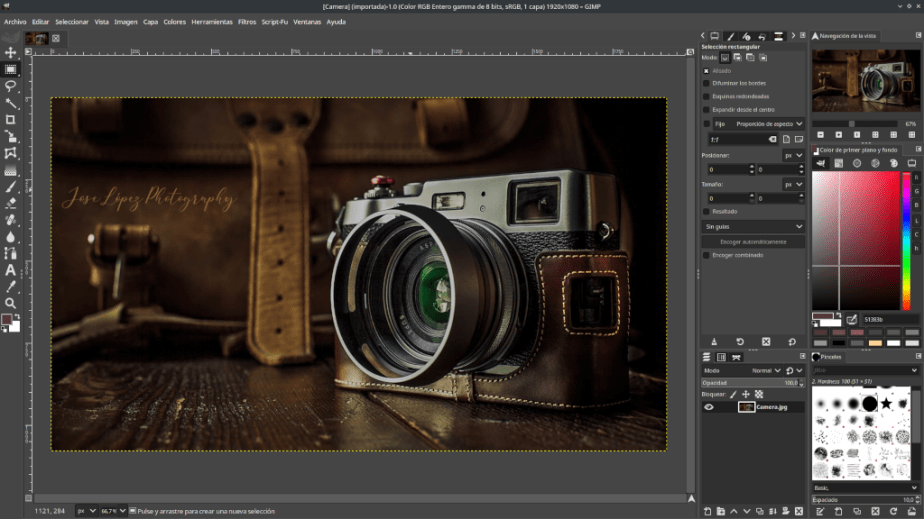
Task: Toggle Expandir desde el centro option
Action: click(706, 109)
